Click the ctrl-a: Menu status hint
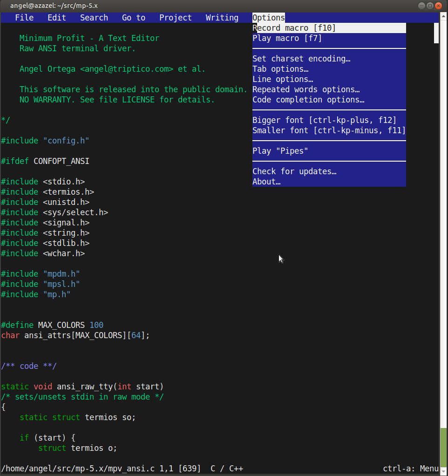448x476 pixels. (411, 469)
